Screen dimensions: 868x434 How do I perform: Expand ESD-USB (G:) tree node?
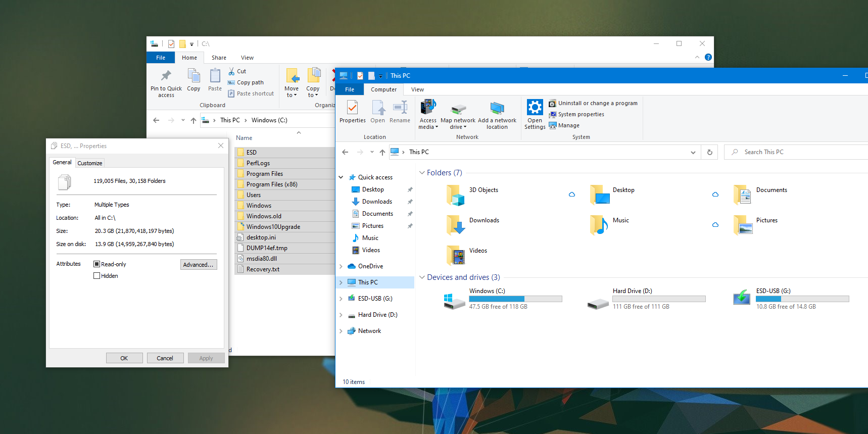341,299
